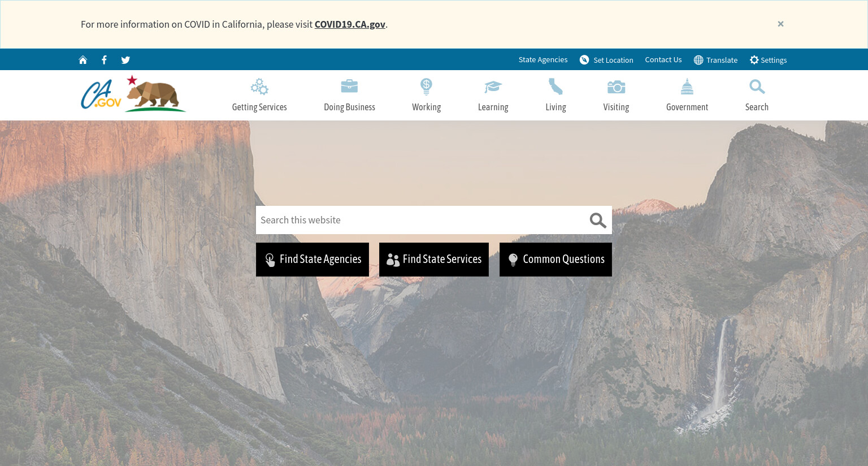This screenshot has height=466, width=868.
Task: Click the Learning graduation cap icon
Action: [493, 87]
